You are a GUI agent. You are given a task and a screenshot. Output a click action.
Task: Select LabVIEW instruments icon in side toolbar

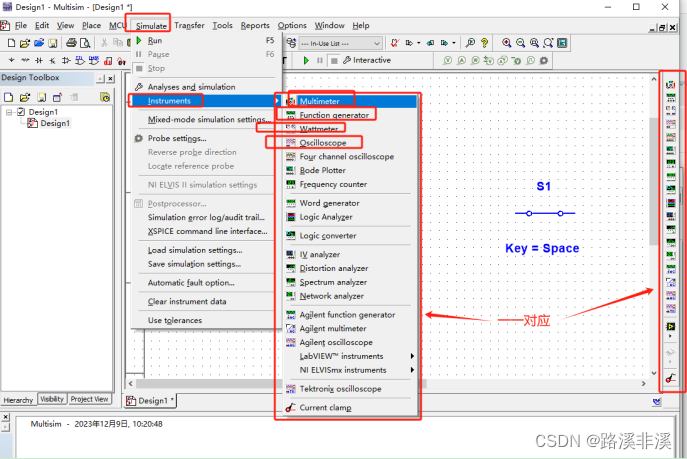pos(670,327)
